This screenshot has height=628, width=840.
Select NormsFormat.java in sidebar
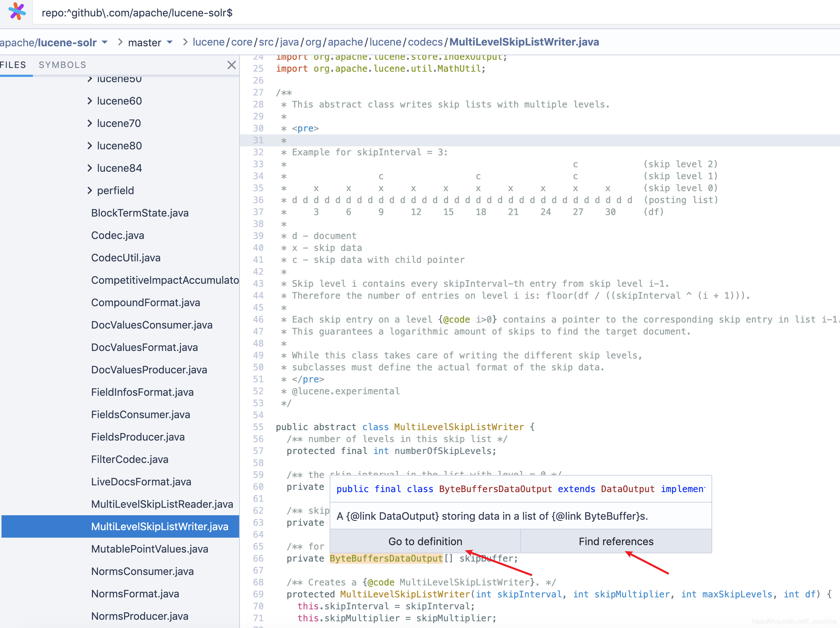135,594
